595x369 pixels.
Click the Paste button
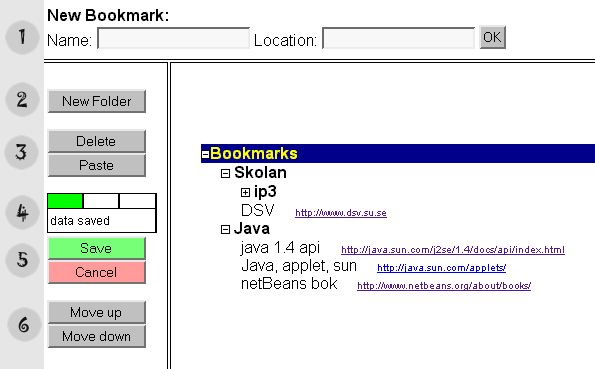tap(97, 165)
